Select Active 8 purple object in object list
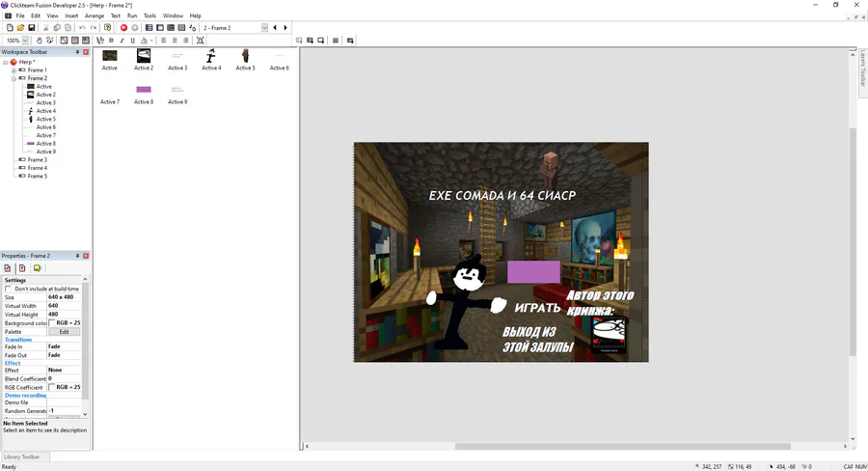Viewport: 868px width, 471px height. [144, 94]
